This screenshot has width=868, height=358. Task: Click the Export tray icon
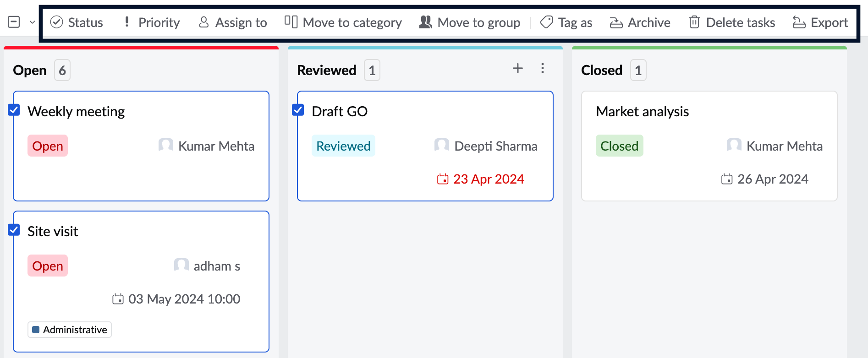[799, 22]
